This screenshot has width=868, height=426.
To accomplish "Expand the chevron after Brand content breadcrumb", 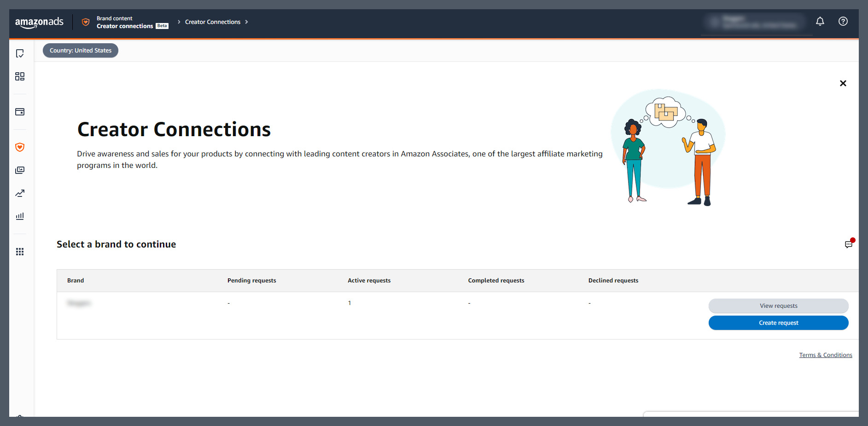I will point(178,22).
